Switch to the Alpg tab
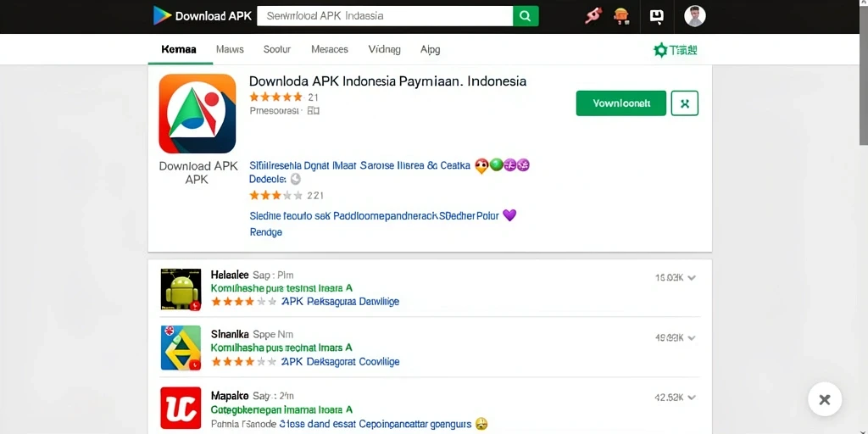Image resolution: width=868 pixels, height=434 pixels. coord(430,49)
